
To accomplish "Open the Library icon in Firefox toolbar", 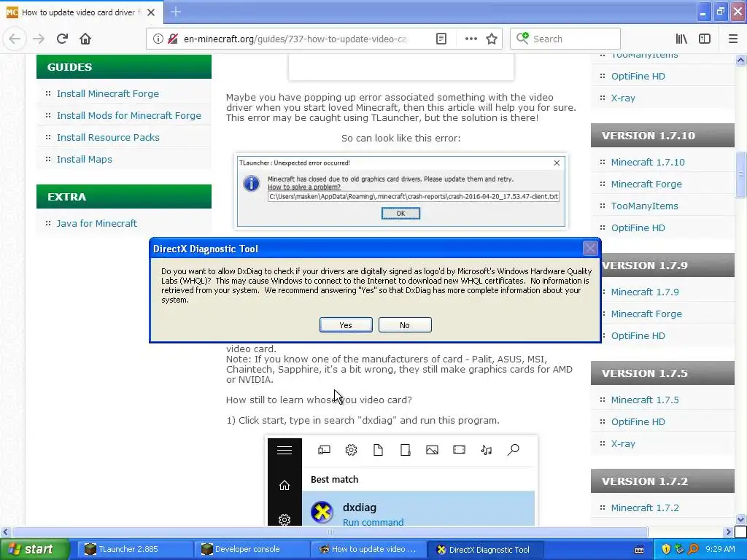I will (681, 39).
